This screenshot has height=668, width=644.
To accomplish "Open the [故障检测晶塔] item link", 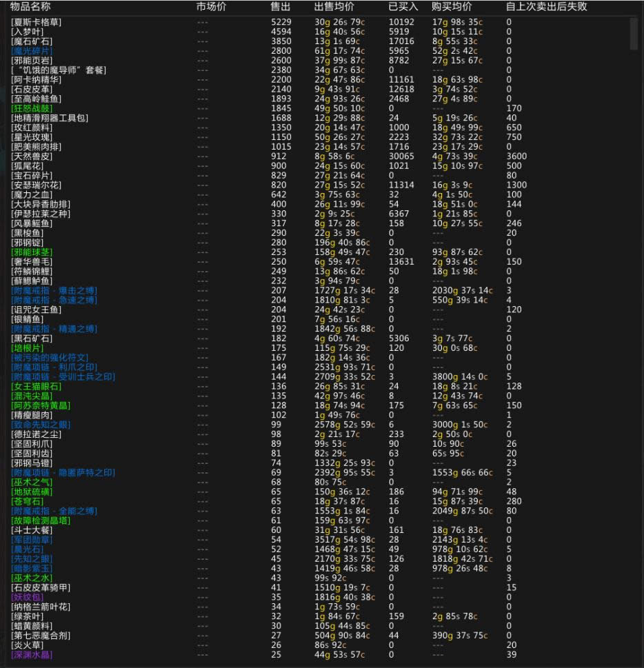I will 41,520.
